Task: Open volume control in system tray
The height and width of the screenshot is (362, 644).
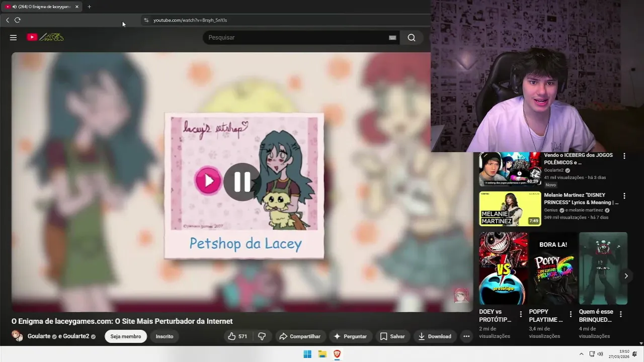Action: (x=600, y=354)
